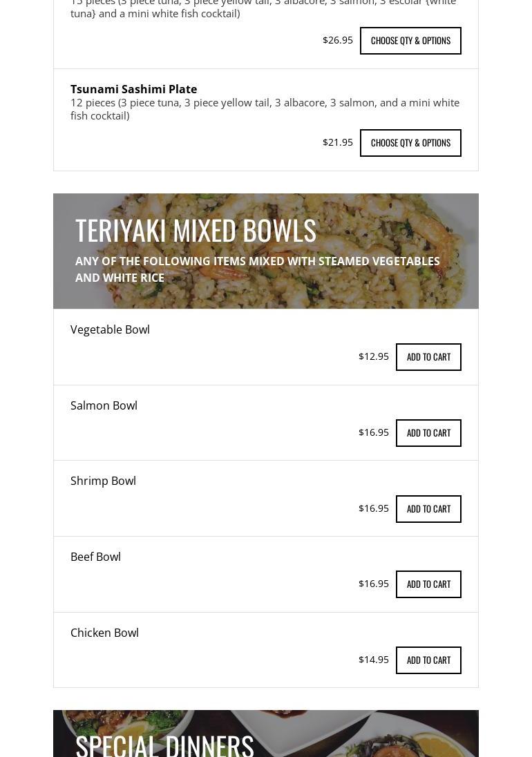Click the $21.95 price of Tsunami Sashimi Plate
Screen dimensions: 532x757
(x=337, y=142)
